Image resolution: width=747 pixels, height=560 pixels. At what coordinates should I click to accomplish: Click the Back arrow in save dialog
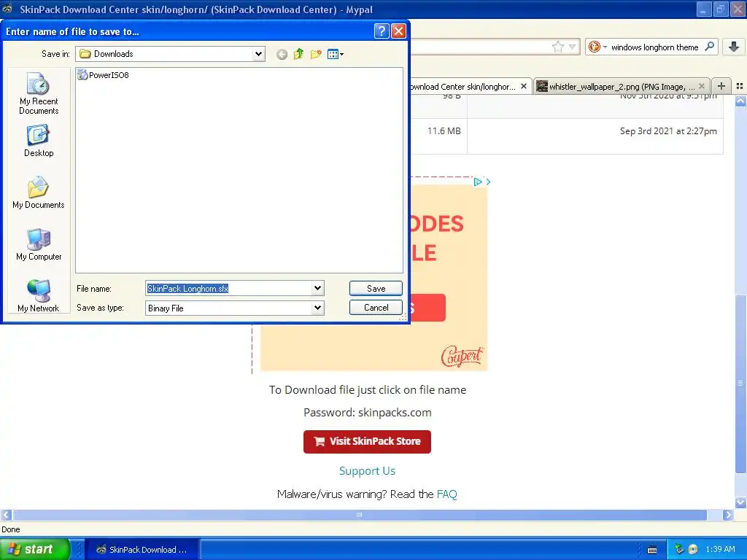282,54
